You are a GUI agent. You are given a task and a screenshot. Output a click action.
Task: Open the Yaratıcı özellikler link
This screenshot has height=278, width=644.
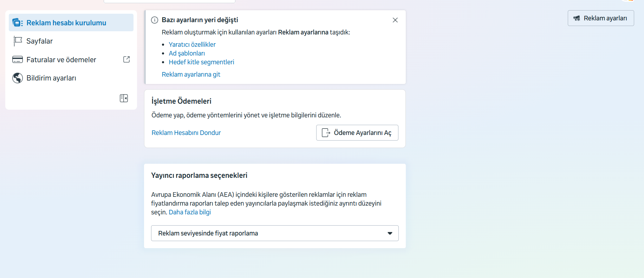click(x=192, y=45)
